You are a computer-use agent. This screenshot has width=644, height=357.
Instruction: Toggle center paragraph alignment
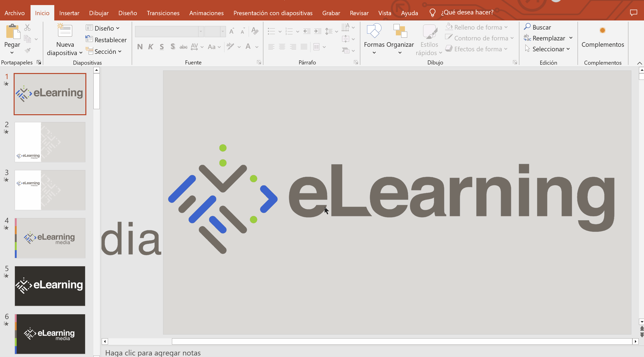(x=282, y=47)
